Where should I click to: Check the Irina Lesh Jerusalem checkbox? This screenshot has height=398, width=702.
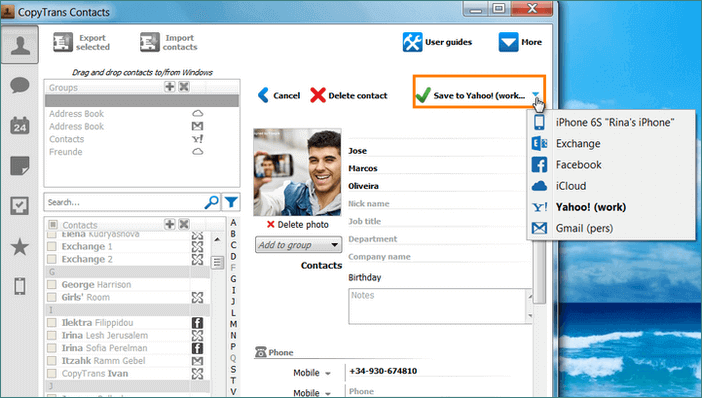52,335
